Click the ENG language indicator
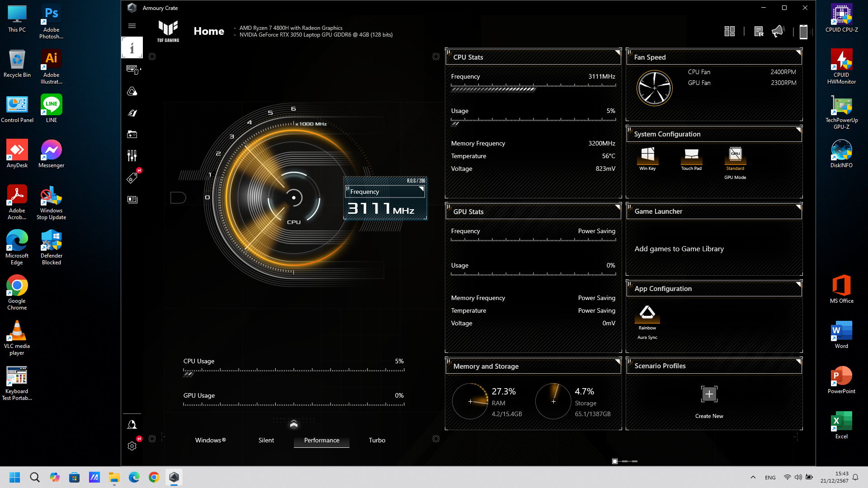Image resolution: width=868 pixels, height=488 pixels. point(770,477)
